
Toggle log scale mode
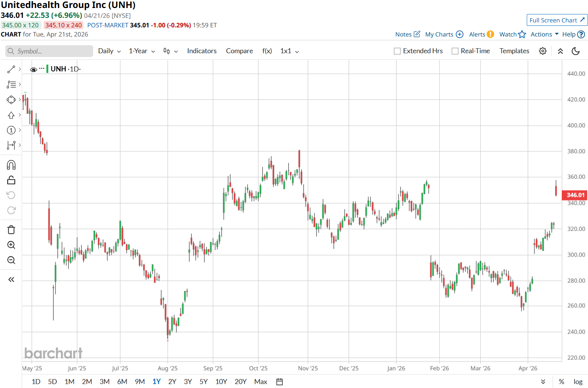[x=578, y=382]
